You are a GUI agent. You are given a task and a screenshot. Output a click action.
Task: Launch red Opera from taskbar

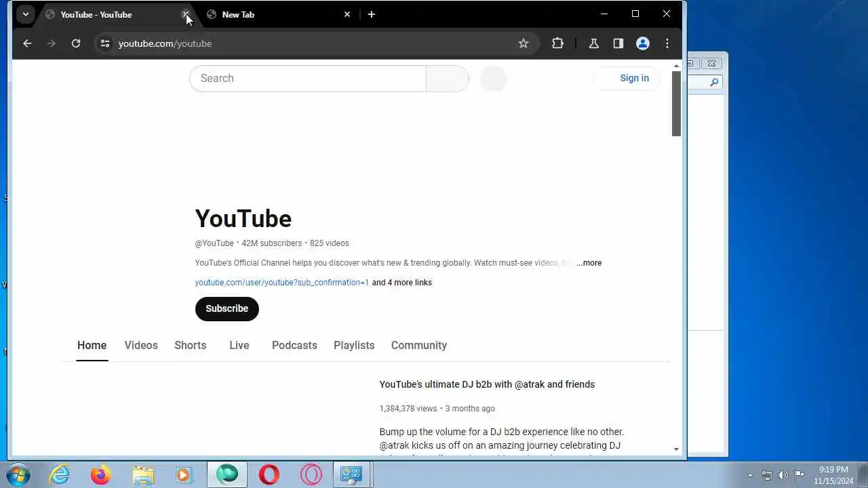point(269,474)
